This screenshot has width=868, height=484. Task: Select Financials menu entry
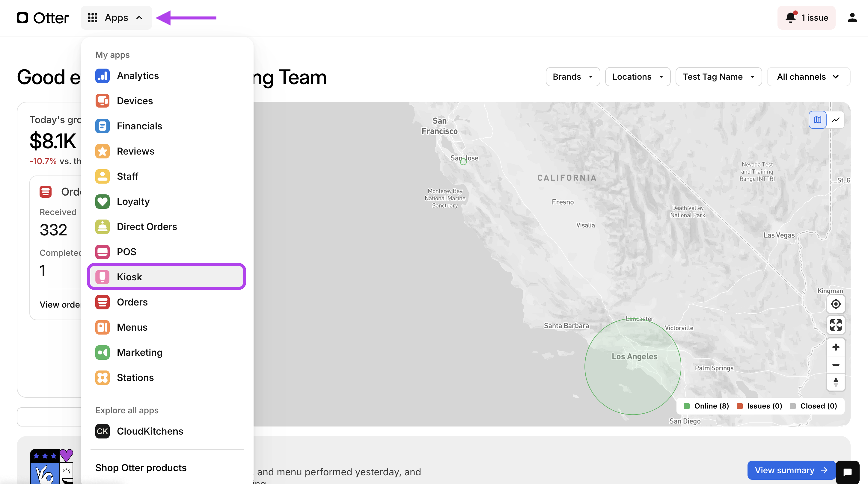coord(166,126)
